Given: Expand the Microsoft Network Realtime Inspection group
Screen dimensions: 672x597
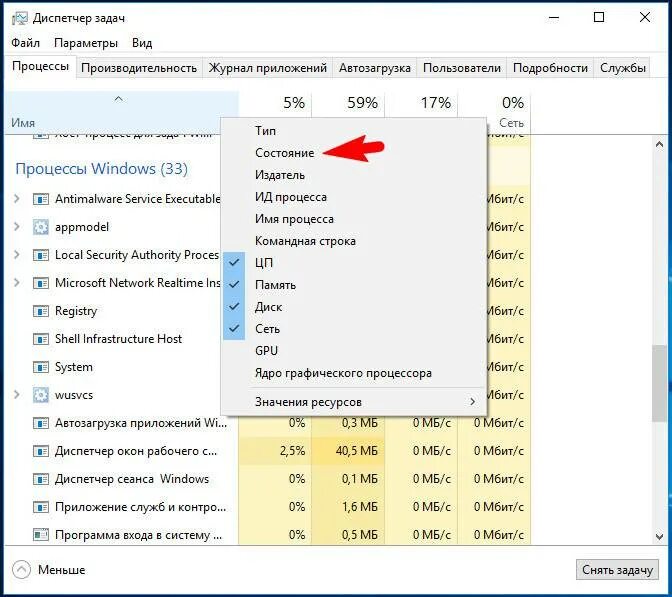Looking at the screenshot, I should [17, 283].
